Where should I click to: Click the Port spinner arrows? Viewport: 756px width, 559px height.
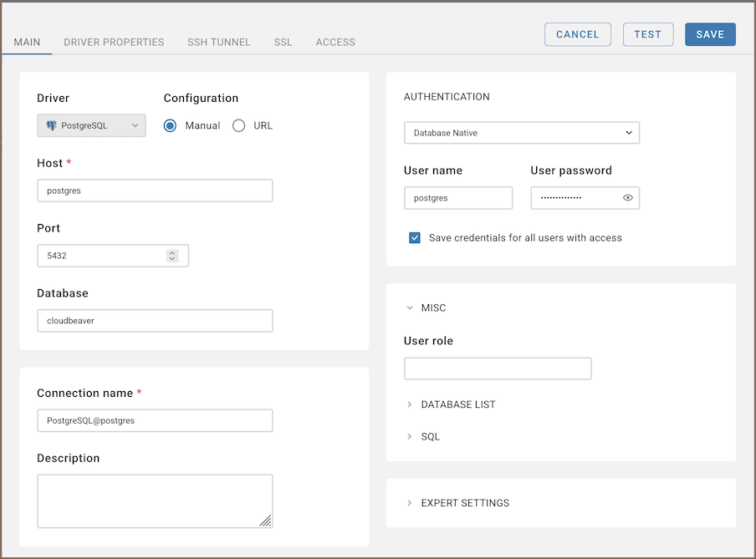pos(172,256)
